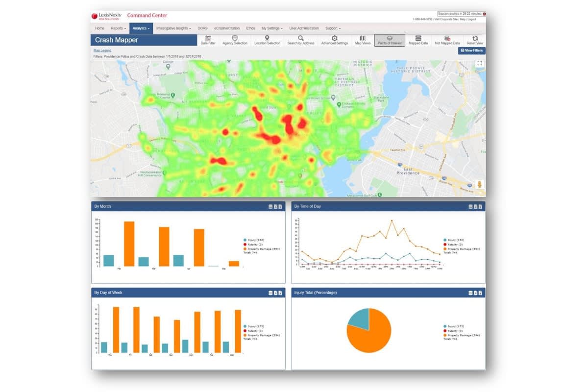Image resolution: width=588 pixels, height=392 pixels.
Task: Open the My Settings dropdown
Action: pyautogui.click(x=272, y=28)
